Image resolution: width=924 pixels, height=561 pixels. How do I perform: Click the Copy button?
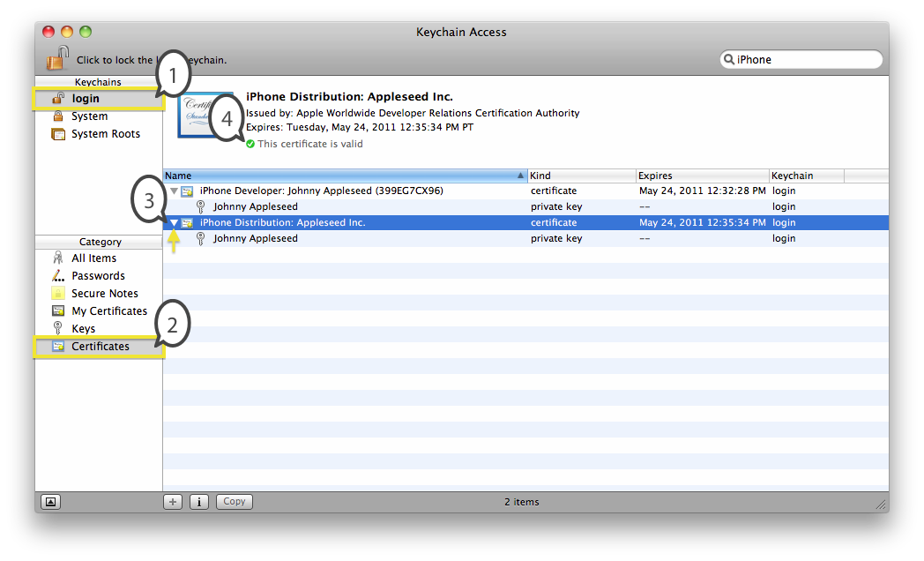point(235,502)
